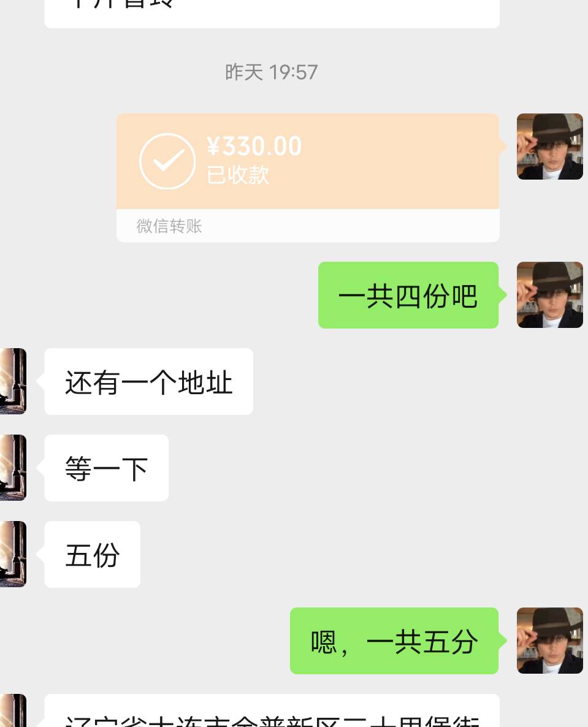Select the 嗯，一共五分 message bubble
Screen dimensions: 588x727
[x=394, y=641]
